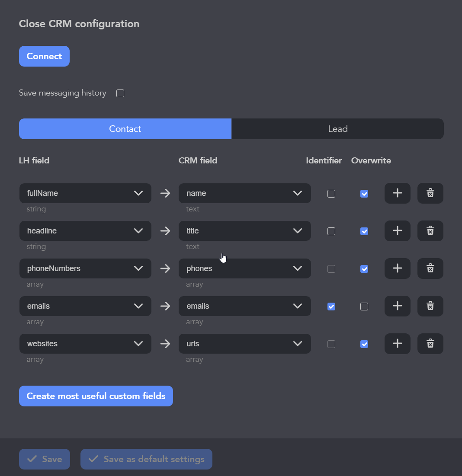The width and height of the screenshot is (462, 476).
Task: Uncheck the Identifier box for emails
Action: click(x=331, y=307)
